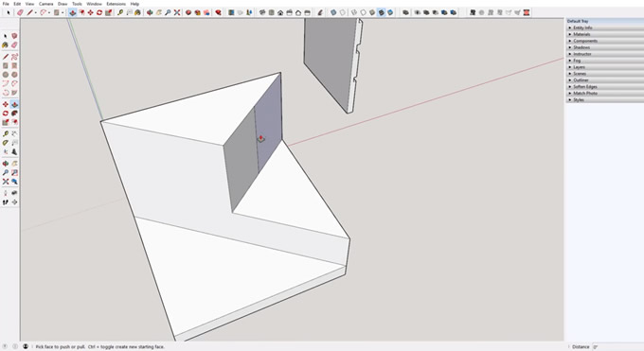Open the Rectangle shape dropdown arrow

click(63, 12)
